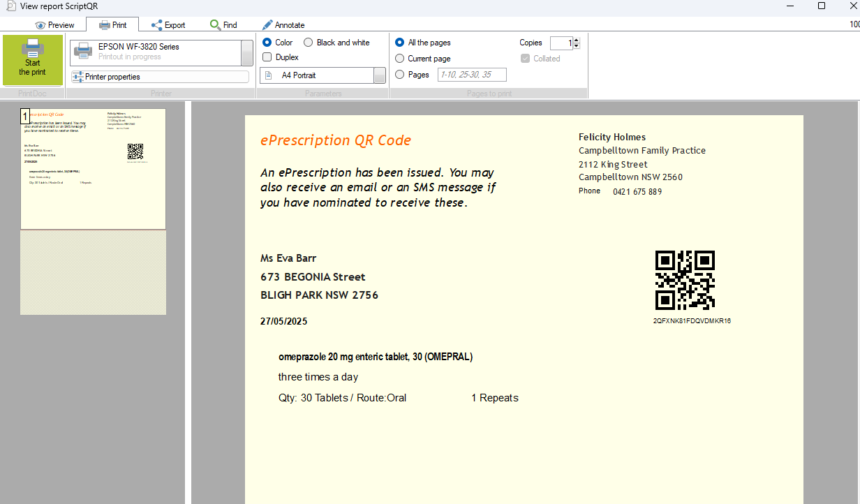Click the Start the print button
This screenshot has width=860, height=504.
point(33,60)
